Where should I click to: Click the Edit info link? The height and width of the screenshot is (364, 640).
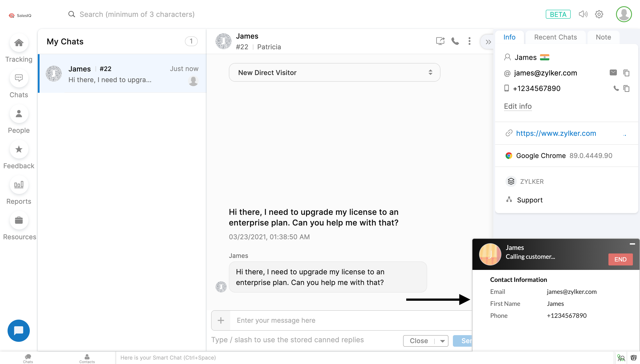(518, 106)
